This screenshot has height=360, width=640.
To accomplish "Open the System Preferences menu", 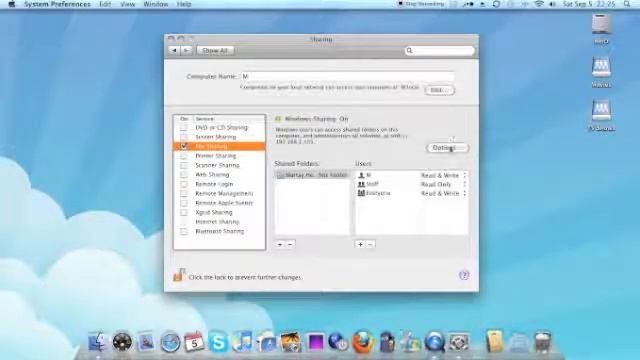I will (57, 4).
